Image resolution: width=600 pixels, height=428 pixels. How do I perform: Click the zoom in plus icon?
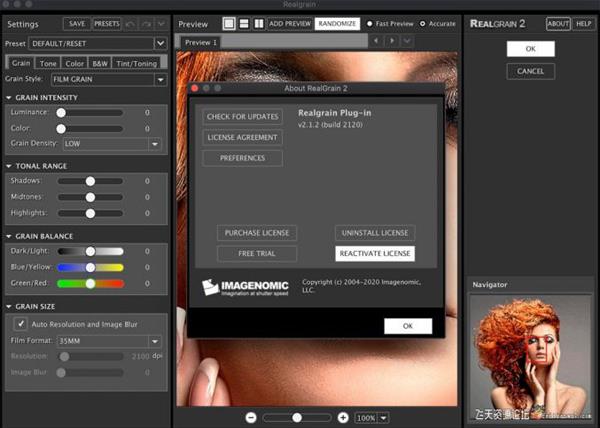coord(343,416)
